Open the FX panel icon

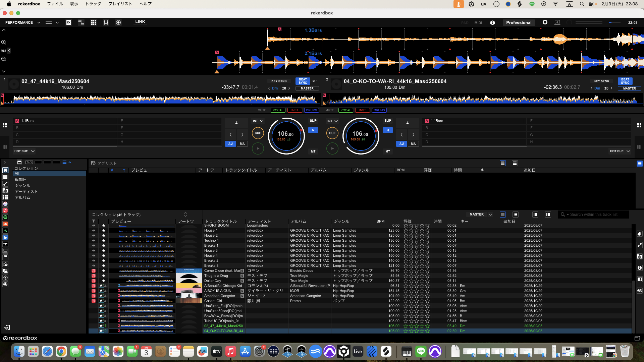69,22
